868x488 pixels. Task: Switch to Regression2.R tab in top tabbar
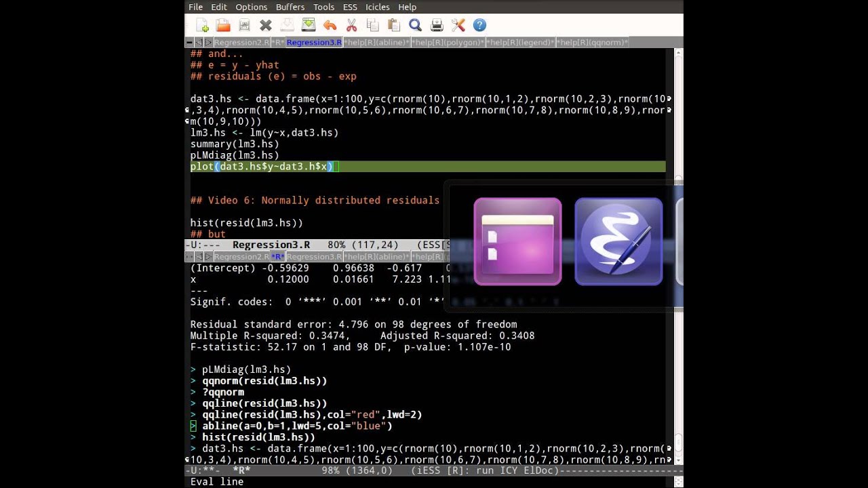(x=242, y=42)
